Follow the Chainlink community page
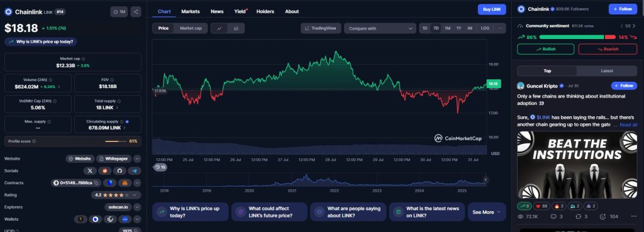Image resolution: width=644 pixels, height=232 pixels. 623,9
